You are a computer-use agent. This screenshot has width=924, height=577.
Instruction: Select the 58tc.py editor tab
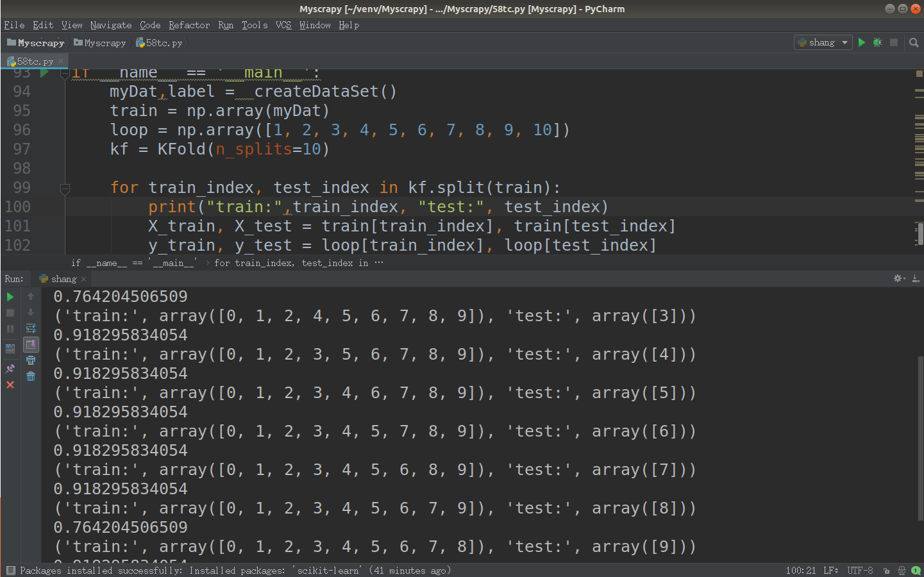tap(35, 62)
